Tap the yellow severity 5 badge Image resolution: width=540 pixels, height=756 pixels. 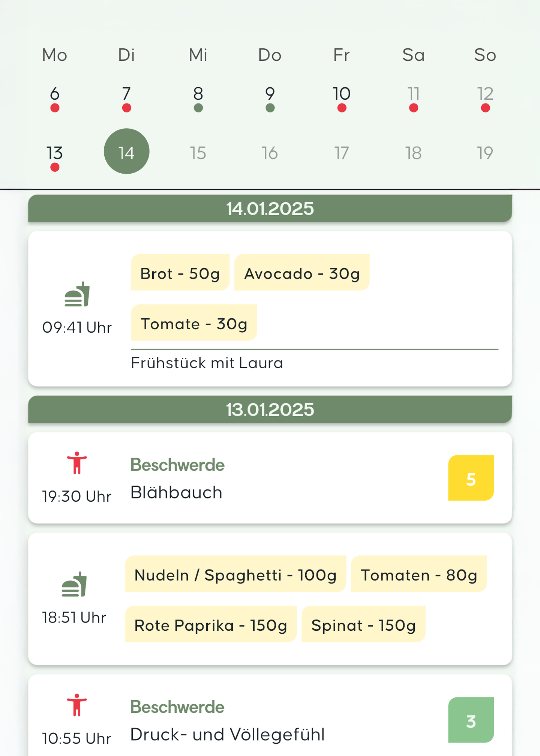[471, 478]
